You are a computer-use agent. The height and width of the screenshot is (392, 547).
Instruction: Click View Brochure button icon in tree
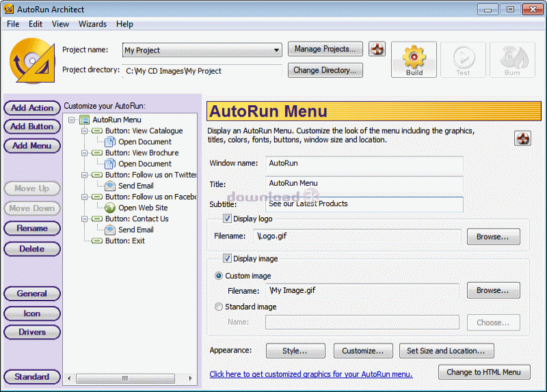click(x=97, y=153)
